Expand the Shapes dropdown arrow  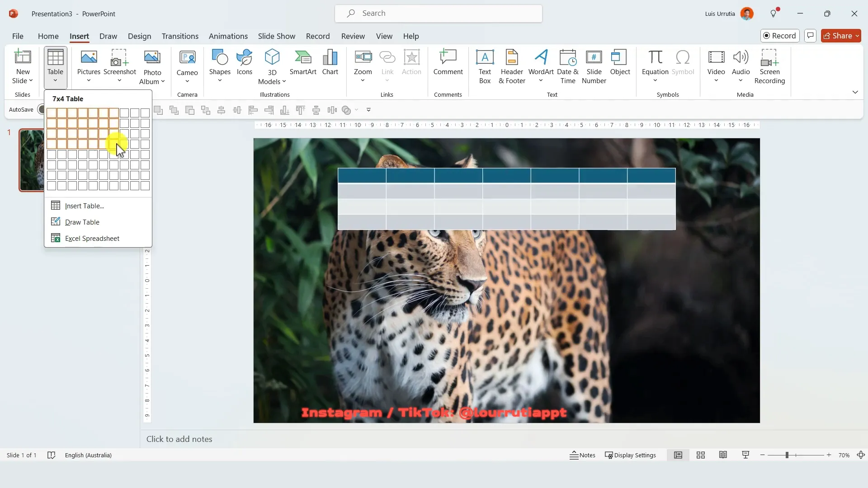pyautogui.click(x=220, y=81)
